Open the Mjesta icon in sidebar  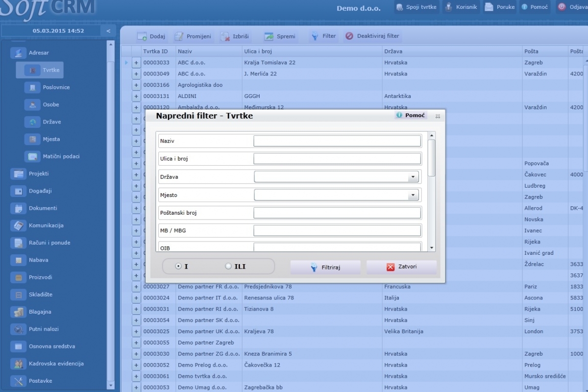coord(32,139)
